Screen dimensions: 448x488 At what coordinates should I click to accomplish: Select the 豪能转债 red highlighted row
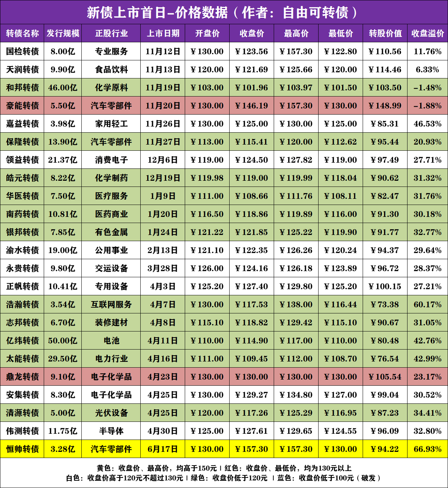coord(22,106)
